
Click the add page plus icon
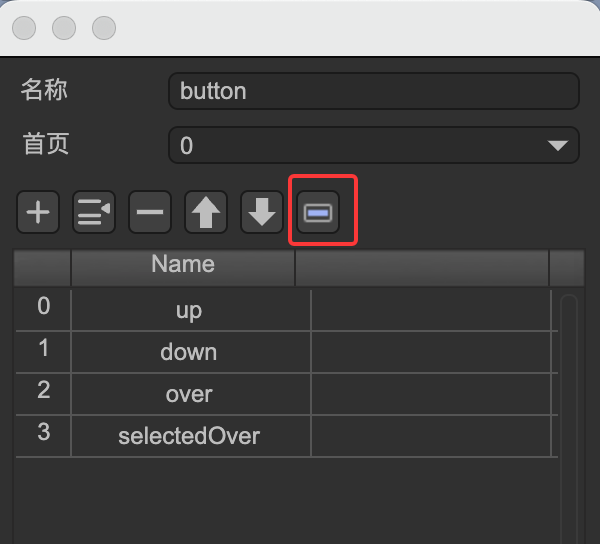click(x=38, y=212)
